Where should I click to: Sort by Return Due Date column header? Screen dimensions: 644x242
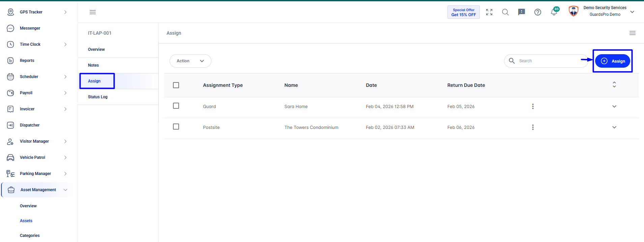click(x=466, y=85)
